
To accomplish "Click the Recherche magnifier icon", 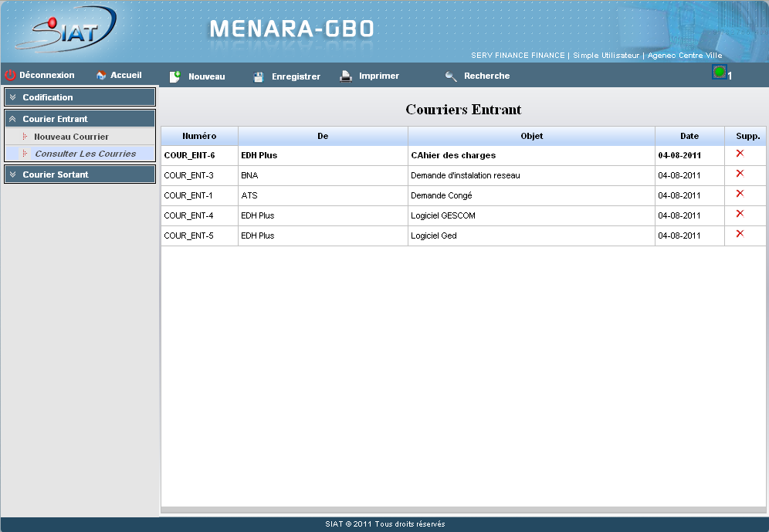I will (451, 76).
